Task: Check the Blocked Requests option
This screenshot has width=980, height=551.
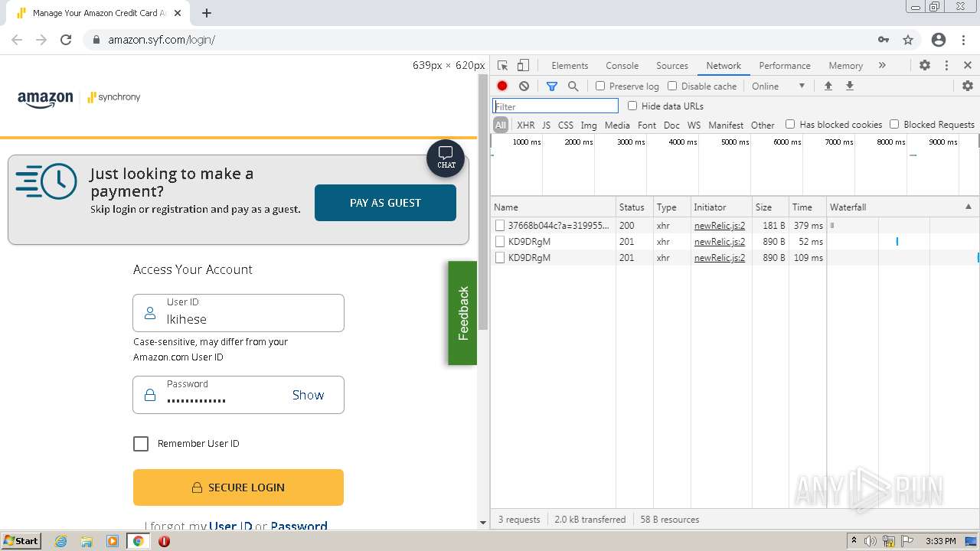Action: [x=894, y=124]
